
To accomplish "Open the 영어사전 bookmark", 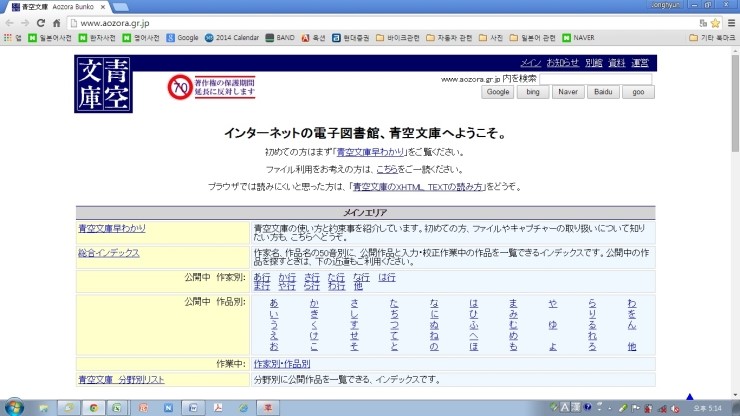I will click(141, 38).
